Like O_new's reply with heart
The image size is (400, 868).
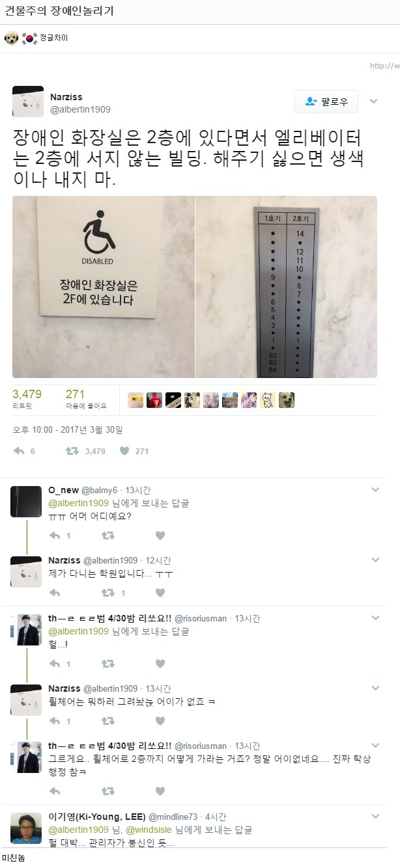pos(160,536)
